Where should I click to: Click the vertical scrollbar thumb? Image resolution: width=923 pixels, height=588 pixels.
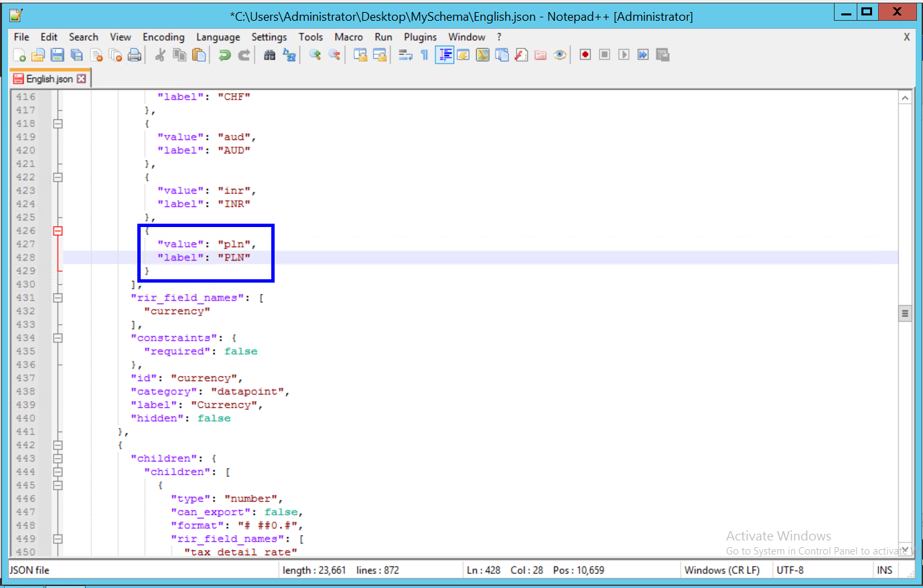click(905, 313)
